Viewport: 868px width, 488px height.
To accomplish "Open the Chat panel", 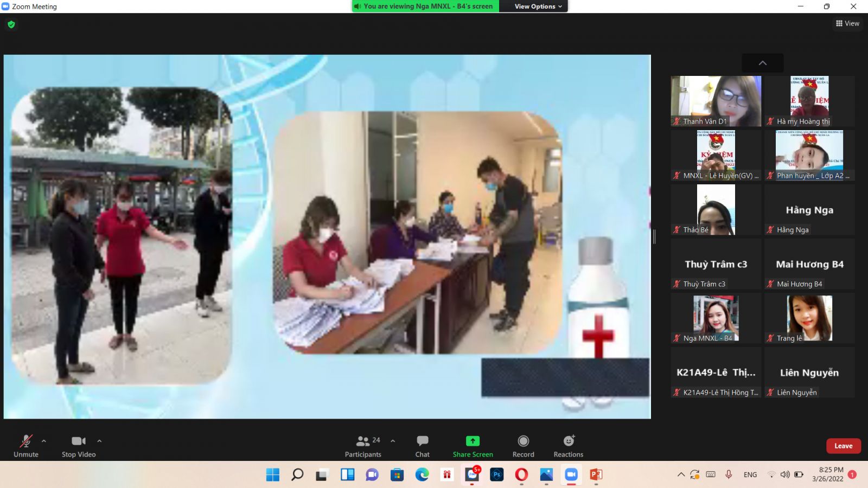I will (x=422, y=446).
